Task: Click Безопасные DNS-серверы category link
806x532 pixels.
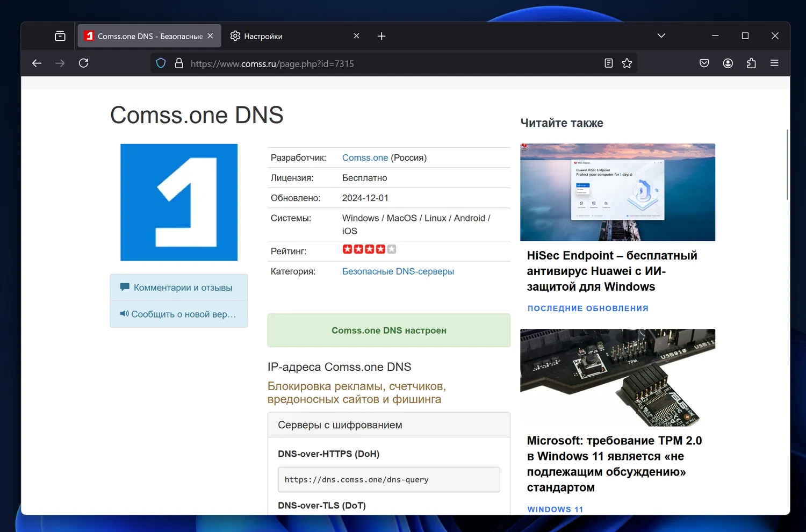Action: pyautogui.click(x=398, y=271)
